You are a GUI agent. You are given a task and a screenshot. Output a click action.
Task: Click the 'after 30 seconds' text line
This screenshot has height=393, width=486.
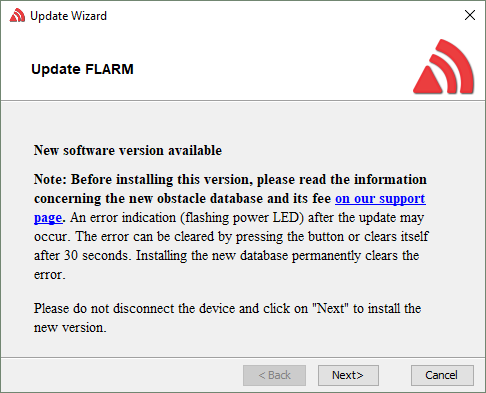pos(81,256)
